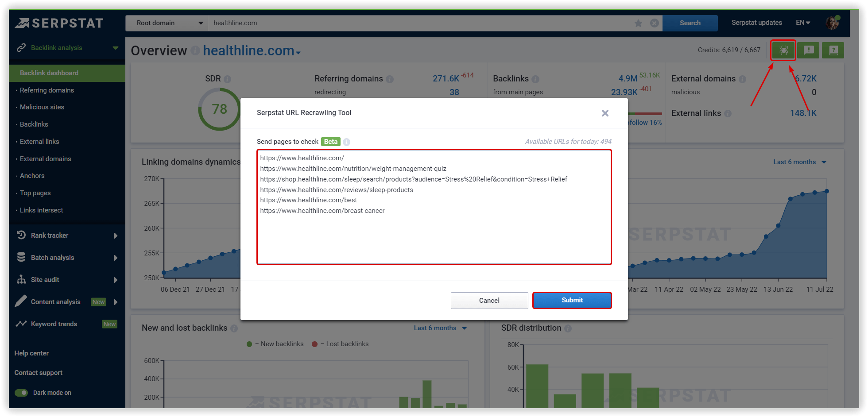
Task: Open External links in sidebar
Action: point(39,142)
